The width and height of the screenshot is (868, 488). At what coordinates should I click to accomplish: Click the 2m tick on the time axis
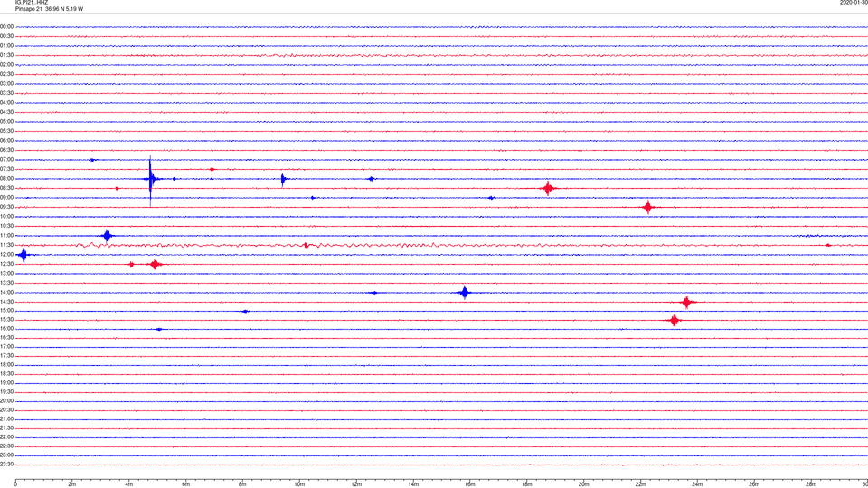tap(72, 484)
